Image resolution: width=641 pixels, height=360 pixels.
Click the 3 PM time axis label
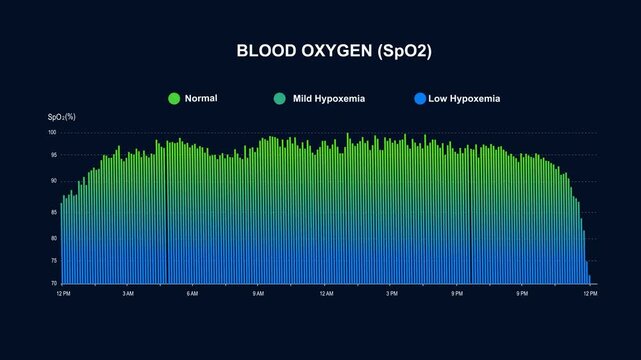392,293
